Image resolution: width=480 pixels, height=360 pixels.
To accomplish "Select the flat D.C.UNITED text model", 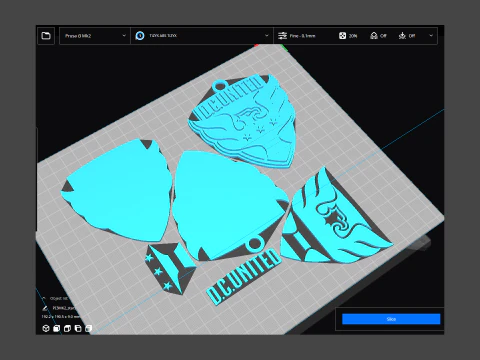I will pos(244,276).
